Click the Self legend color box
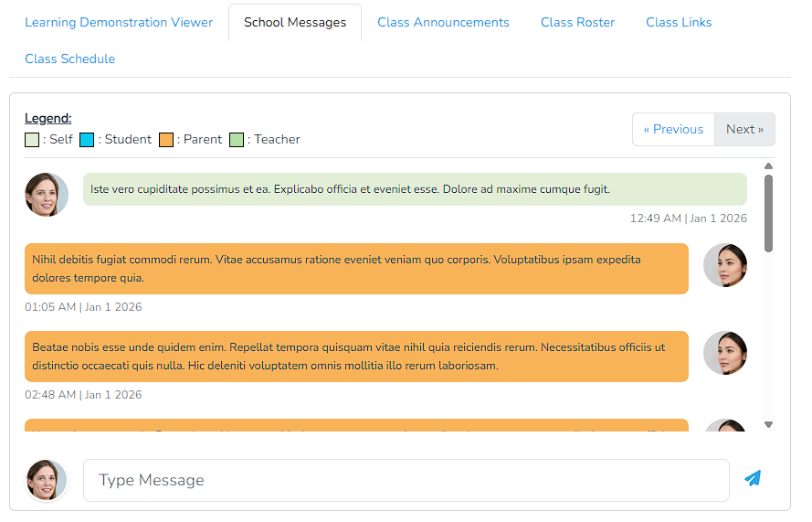Screen dimensions: 812x522 (32, 140)
